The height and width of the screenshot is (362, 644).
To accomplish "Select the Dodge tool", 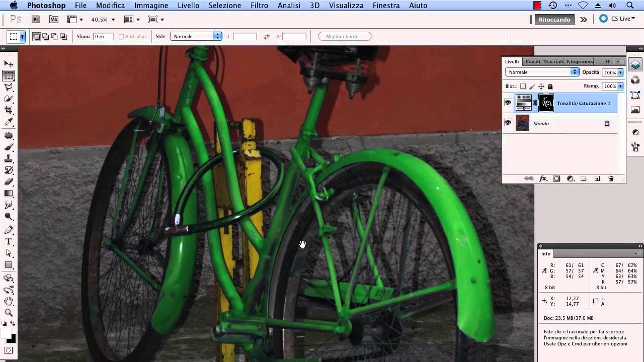I will (x=9, y=216).
